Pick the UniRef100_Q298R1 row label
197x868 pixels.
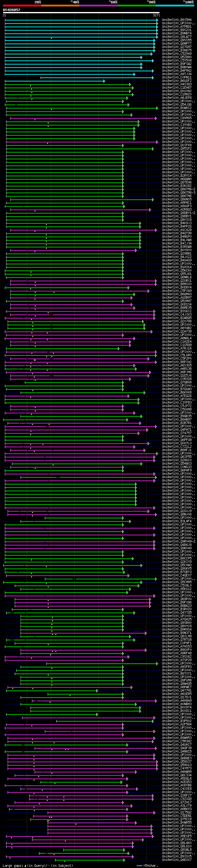click(177, 253)
